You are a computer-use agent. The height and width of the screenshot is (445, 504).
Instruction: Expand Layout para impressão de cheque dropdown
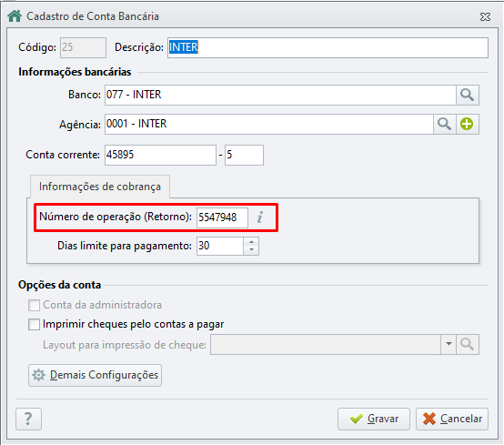pos(449,344)
